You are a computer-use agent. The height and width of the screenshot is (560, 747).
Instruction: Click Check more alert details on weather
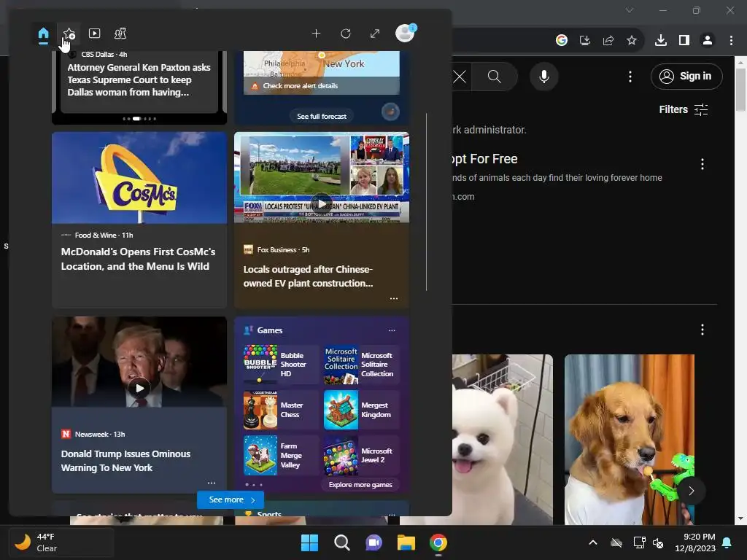coord(300,86)
